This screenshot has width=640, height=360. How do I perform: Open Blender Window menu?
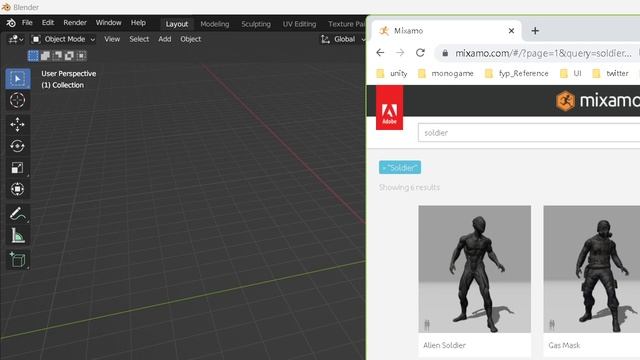(108, 23)
